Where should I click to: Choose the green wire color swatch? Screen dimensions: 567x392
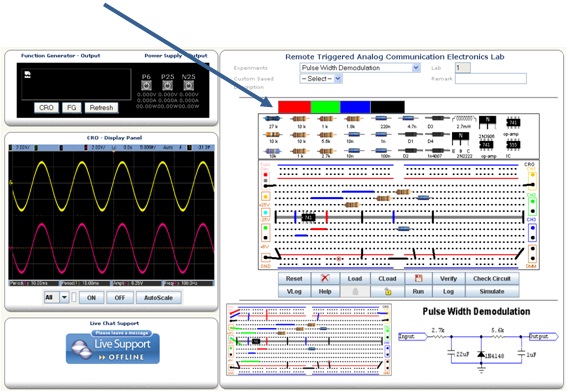pyautogui.click(x=325, y=107)
